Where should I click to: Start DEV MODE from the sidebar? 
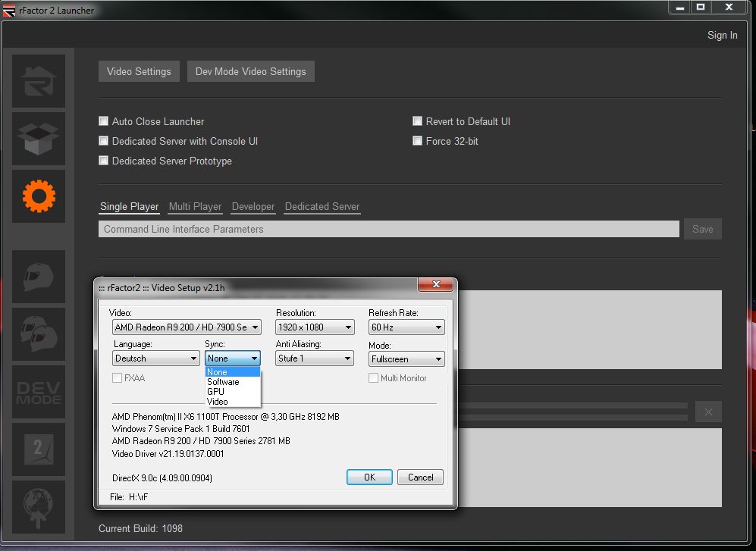(39, 392)
